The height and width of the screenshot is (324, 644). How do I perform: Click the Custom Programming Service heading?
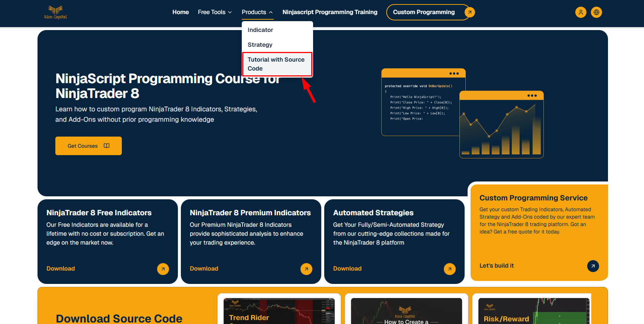click(533, 198)
